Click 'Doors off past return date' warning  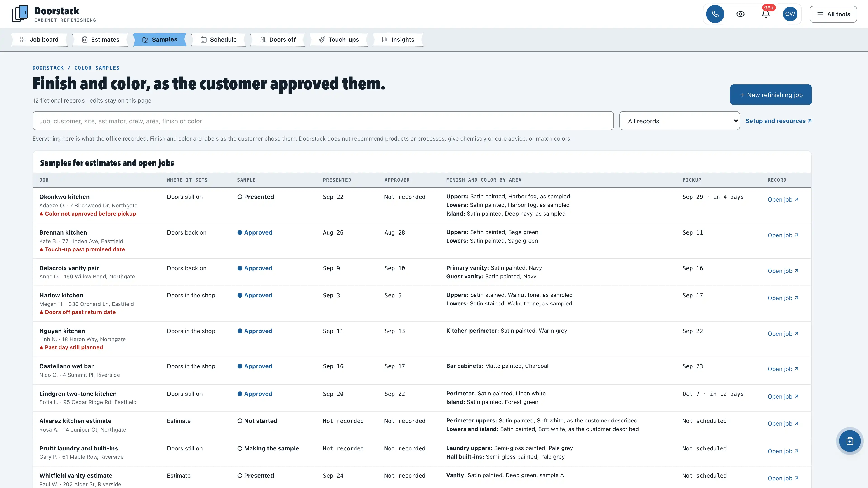pyautogui.click(x=78, y=312)
